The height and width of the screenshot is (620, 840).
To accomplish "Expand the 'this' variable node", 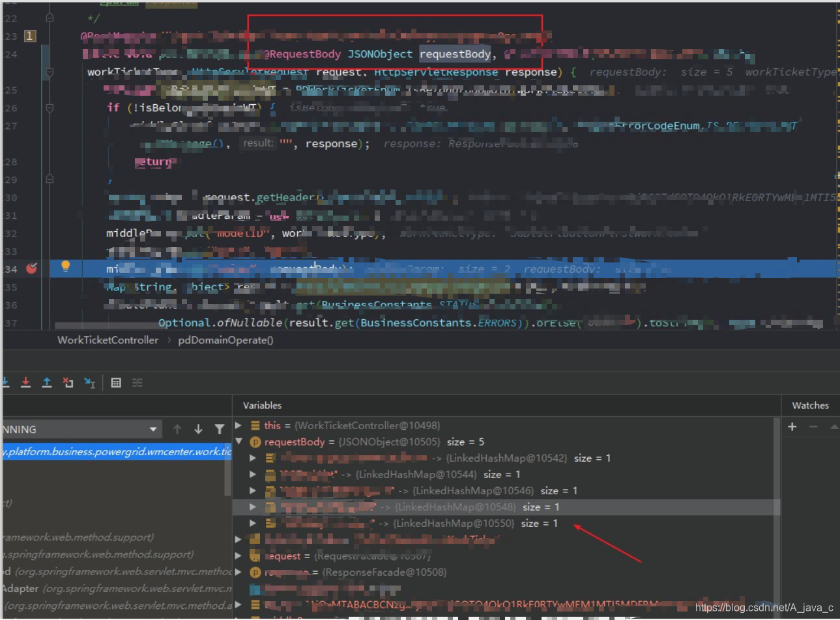I will click(239, 425).
